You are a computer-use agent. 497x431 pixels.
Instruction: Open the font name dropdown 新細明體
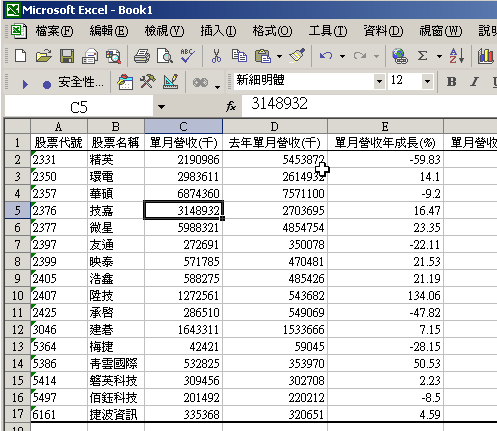[379, 81]
